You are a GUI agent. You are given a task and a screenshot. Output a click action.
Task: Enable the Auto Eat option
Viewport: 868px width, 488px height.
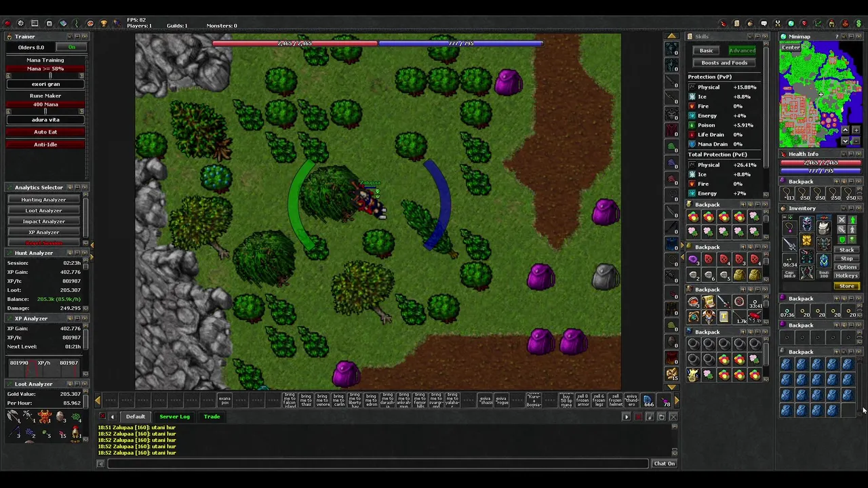tap(45, 132)
